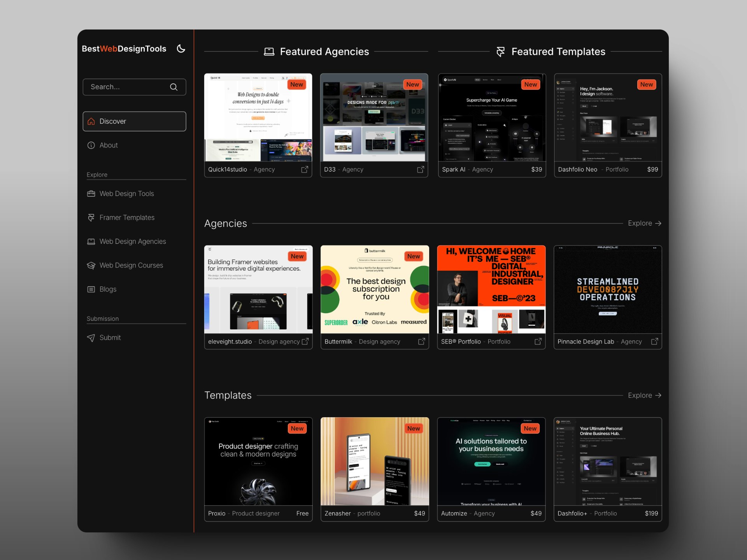Click the New badge on Buttermilk
Screen dimensions: 747x560
coord(414,256)
